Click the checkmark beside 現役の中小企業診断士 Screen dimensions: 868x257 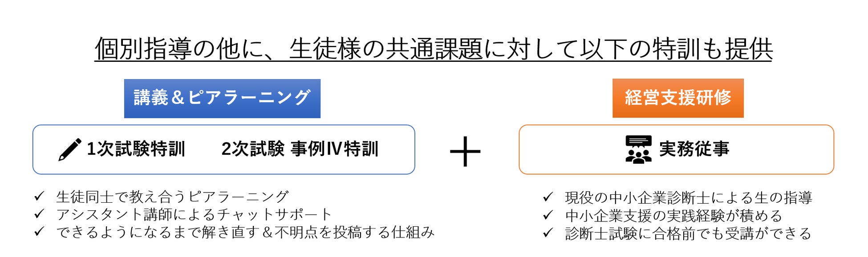548,197
